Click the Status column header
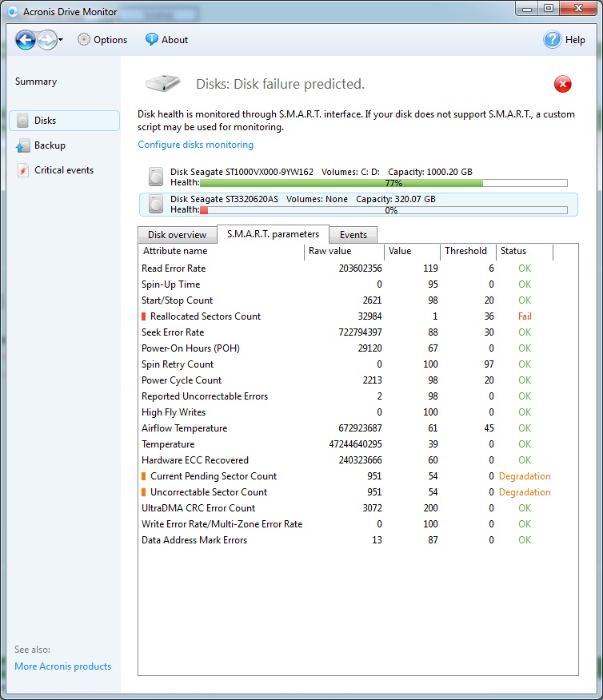Viewport: 603px width, 700px height. pyautogui.click(x=525, y=251)
